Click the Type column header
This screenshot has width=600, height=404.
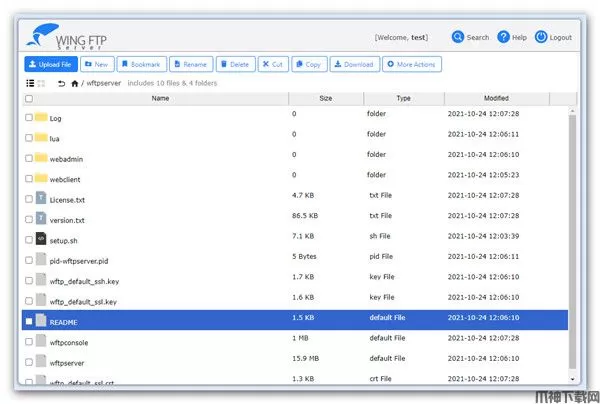click(403, 99)
